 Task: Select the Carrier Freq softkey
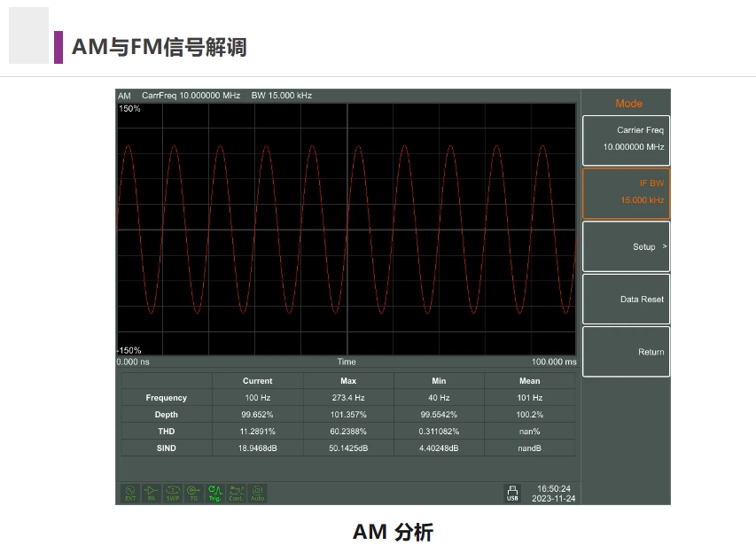(626, 139)
